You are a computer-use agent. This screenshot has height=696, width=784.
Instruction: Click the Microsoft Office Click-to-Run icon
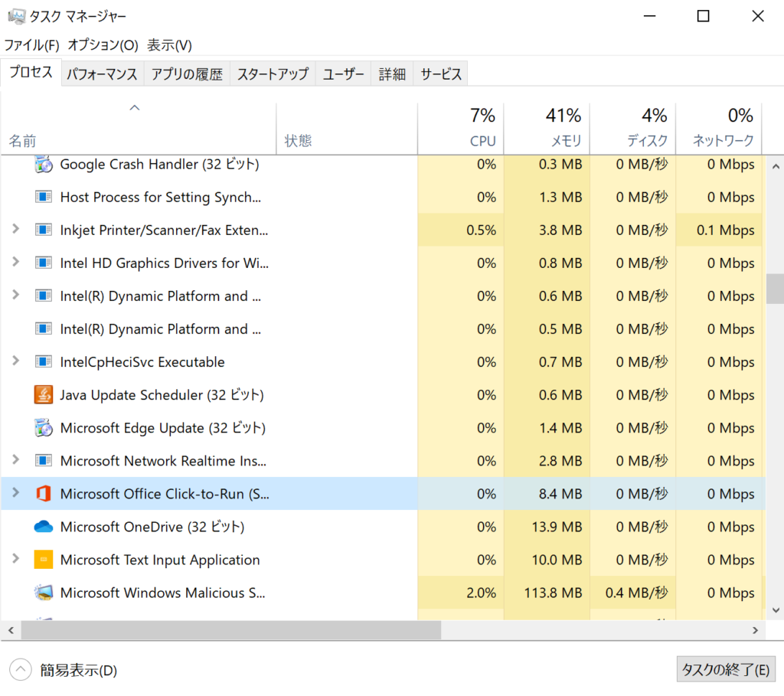coord(44,494)
